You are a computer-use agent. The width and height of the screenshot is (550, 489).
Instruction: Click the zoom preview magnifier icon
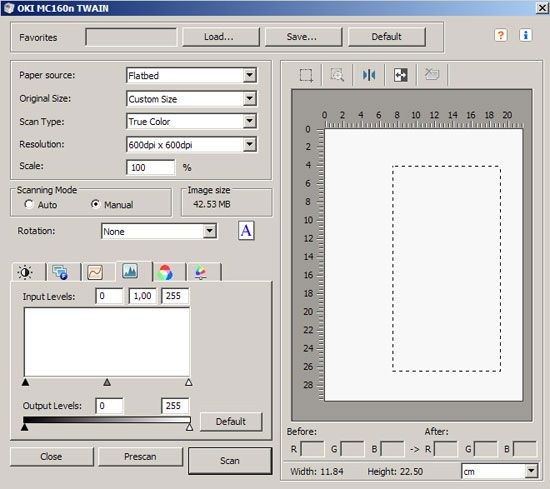pos(337,75)
